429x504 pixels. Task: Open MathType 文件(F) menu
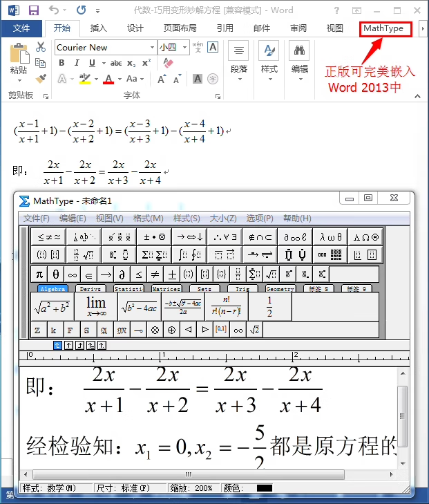click(37, 218)
